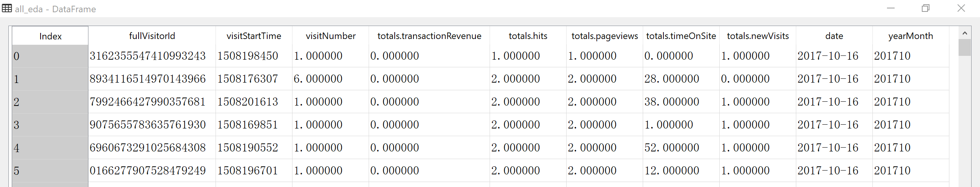Select row index 3
Viewport: 980px width, 187px height.
tap(50, 125)
